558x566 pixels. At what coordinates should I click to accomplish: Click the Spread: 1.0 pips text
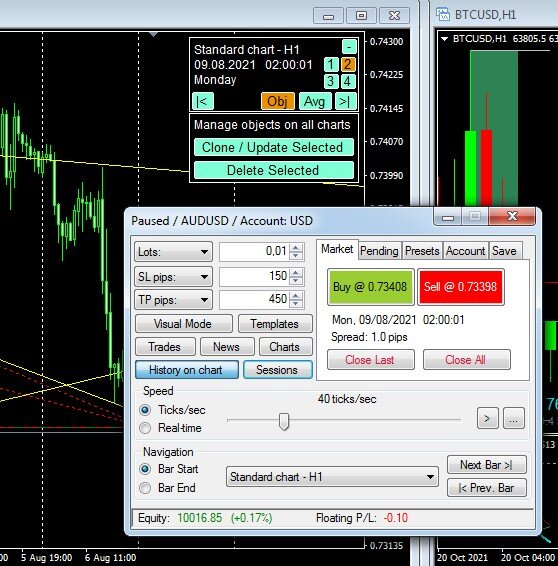click(369, 337)
